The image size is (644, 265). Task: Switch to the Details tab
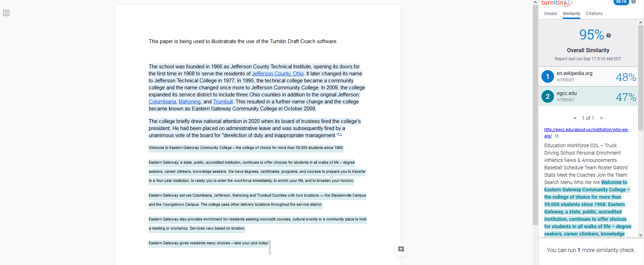[x=551, y=14]
